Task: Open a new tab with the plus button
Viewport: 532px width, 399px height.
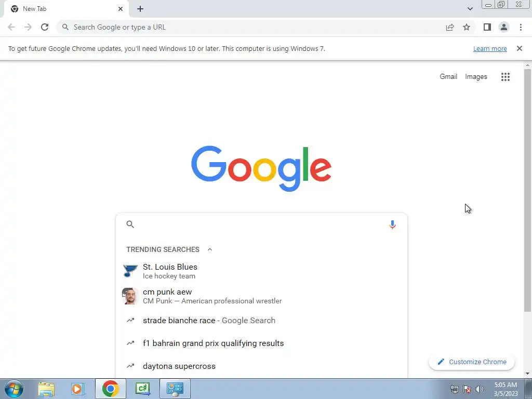Action: coord(140,9)
